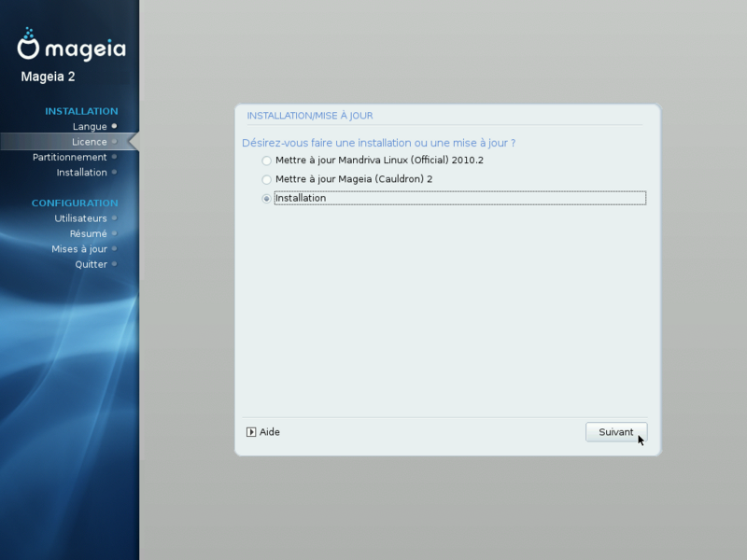Click the Utilisateurs step in sidebar

point(80,218)
